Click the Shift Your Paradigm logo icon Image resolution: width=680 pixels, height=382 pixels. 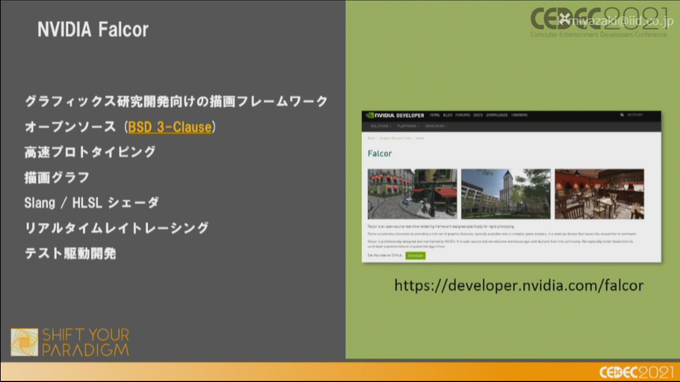(24, 342)
